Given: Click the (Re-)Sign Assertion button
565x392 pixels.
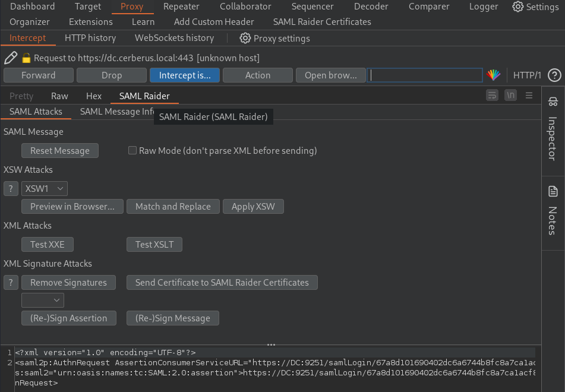Looking at the screenshot, I should pyautogui.click(x=69, y=318).
